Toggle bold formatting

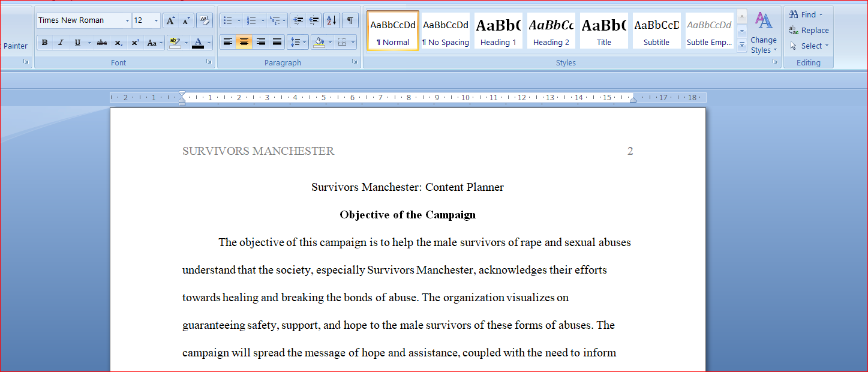pyautogui.click(x=44, y=43)
